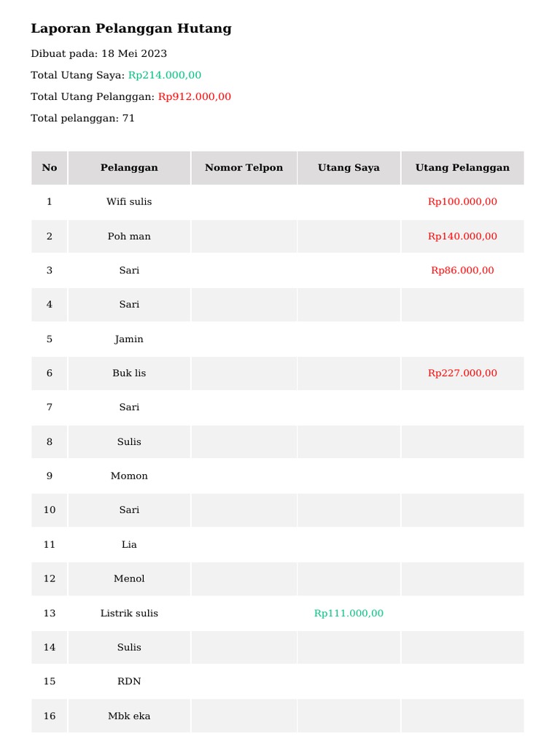Click the Rp140.000,00 debt amount
Viewport: 560px width, 747px height.
462,236
